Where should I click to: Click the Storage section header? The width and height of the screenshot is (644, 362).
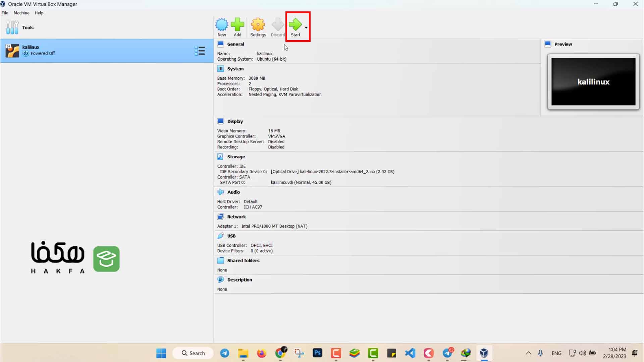236,157
